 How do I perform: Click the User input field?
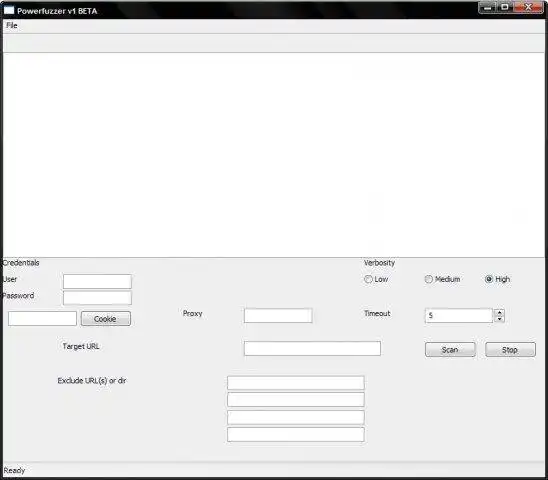(97, 281)
